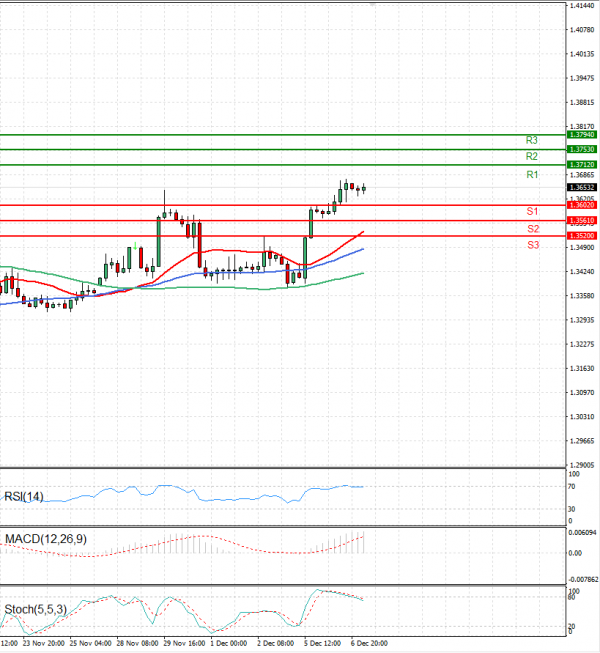
Task: Click the 1.40780 price axis value
Action: click(582, 30)
